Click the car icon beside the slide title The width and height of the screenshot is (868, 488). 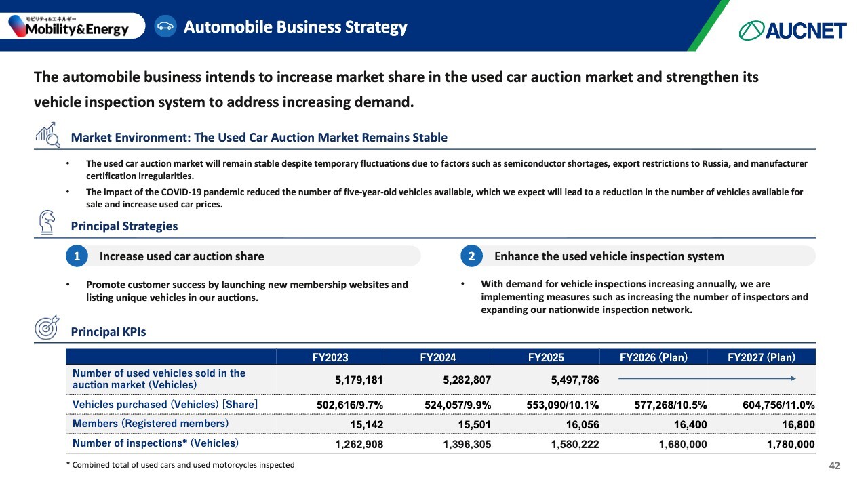point(165,27)
